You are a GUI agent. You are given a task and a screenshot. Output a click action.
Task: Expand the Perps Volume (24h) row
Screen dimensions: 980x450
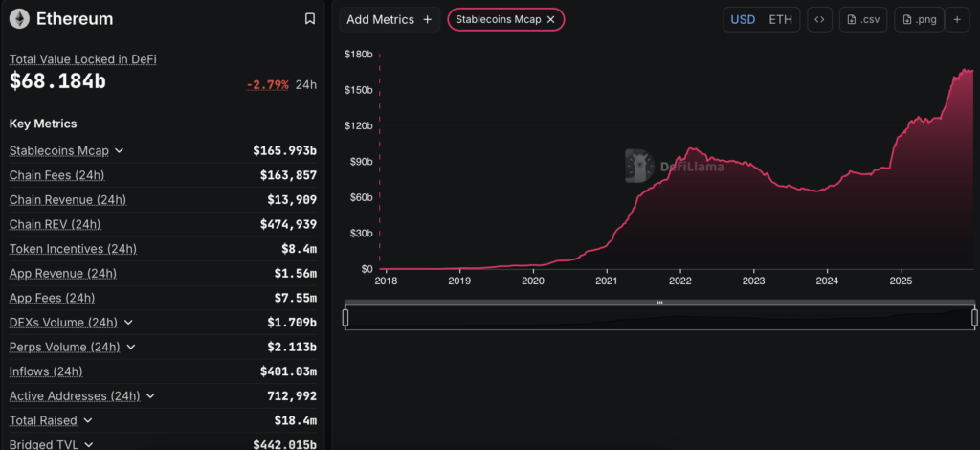(x=131, y=348)
